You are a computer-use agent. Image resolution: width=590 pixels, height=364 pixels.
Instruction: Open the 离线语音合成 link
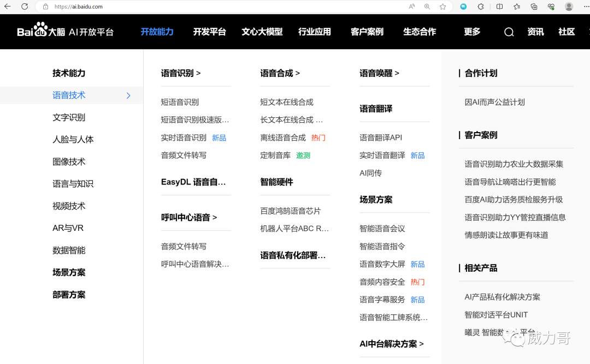click(x=283, y=138)
